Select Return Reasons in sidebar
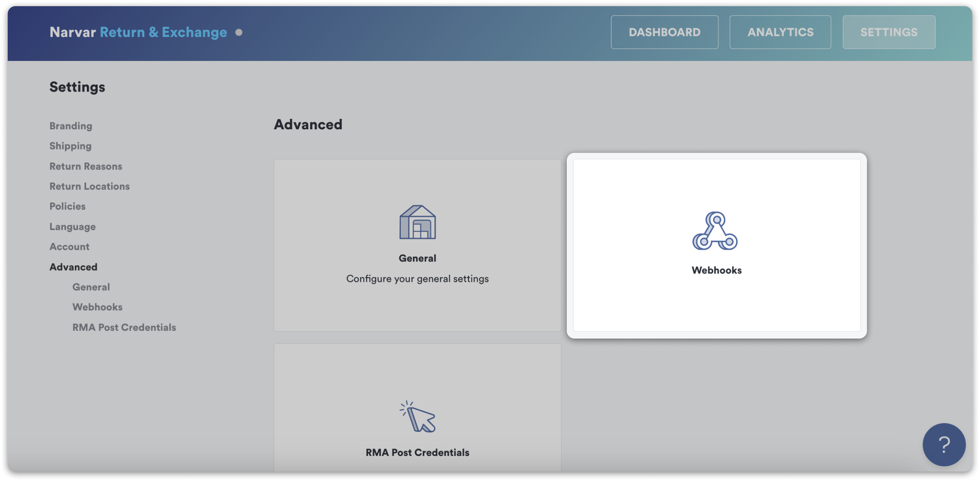980x481 pixels. pos(86,166)
